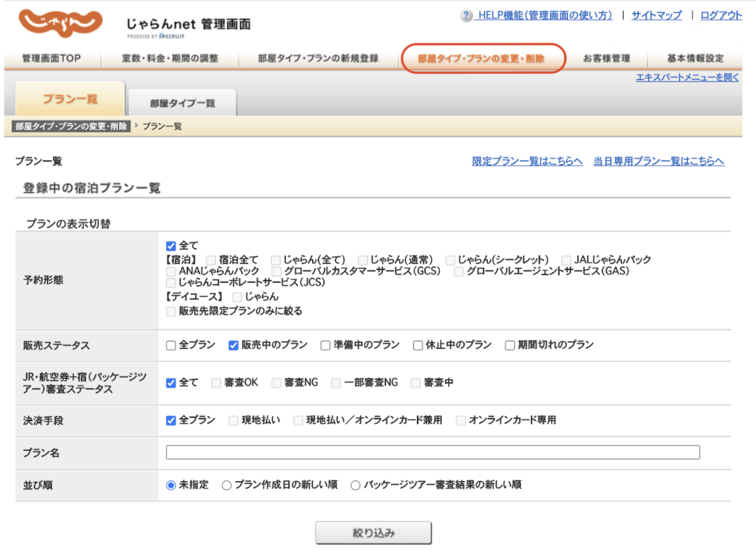The height and width of the screenshot is (552, 756).
Task: Click the HELP question mark icon
Action: click(466, 16)
